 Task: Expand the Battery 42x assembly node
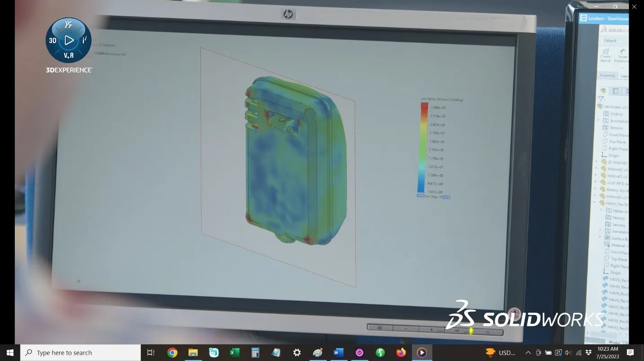coord(596,189)
